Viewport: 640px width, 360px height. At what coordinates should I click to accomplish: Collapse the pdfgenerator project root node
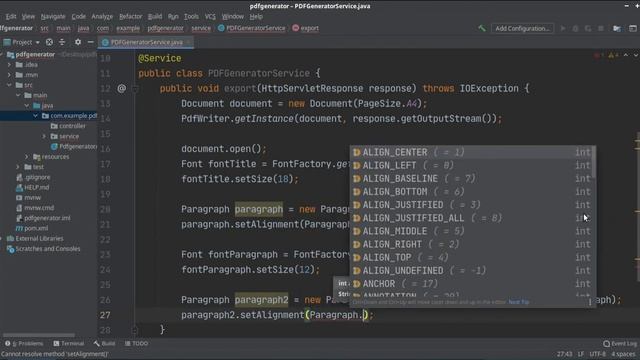point(2,54)
